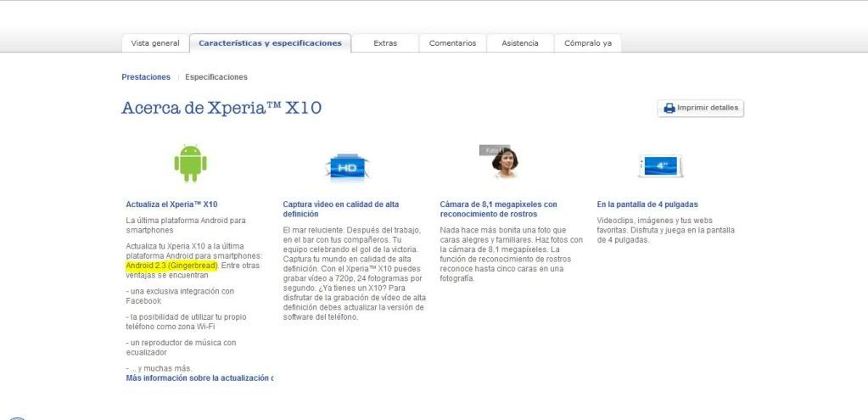Open the Especificaciones sub-link

(x=216, y=77)
